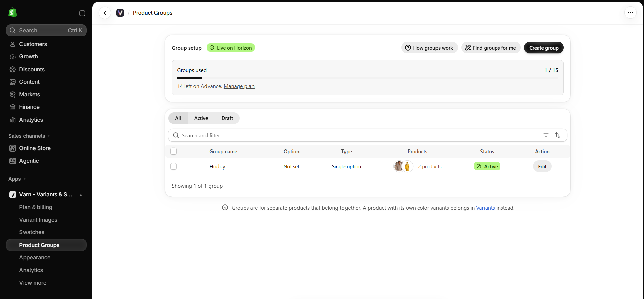Screen dimensions: 644x299
Task: Follow the Variants link in the note
Action: click(x=486, y=208)
